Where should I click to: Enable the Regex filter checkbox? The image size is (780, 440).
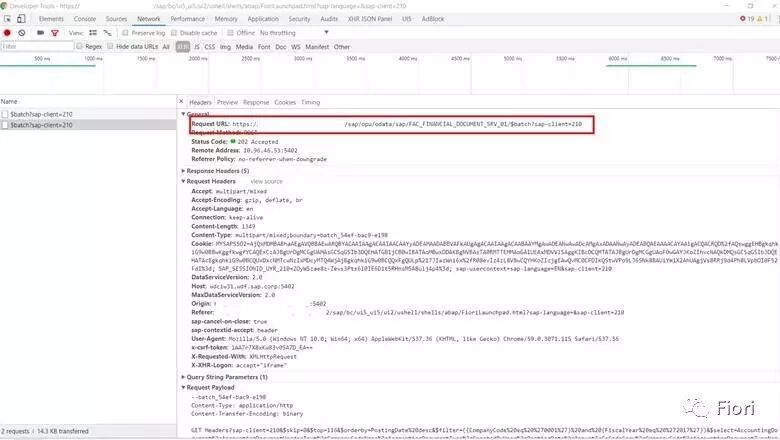[x=79, y=46]
